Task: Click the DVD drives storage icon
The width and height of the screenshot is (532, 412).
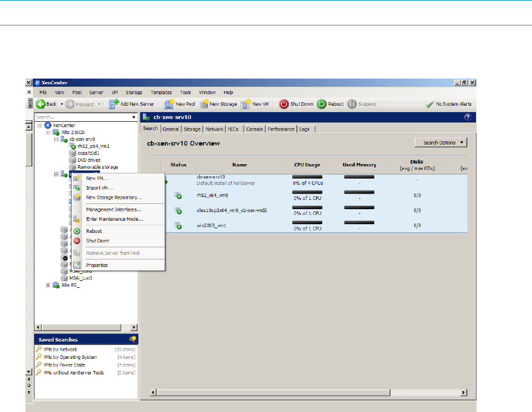Action: [72, 160]
